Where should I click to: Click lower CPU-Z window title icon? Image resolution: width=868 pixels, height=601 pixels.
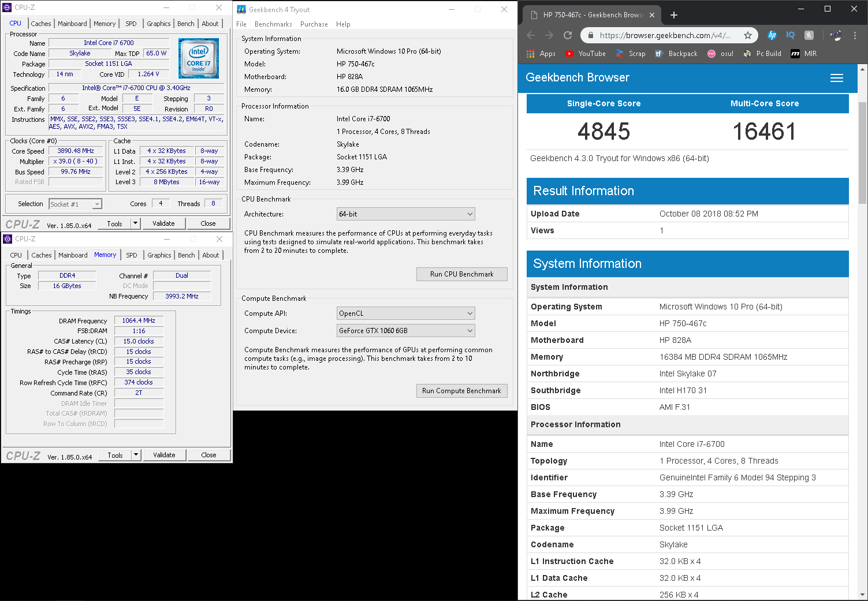[8, 238]
